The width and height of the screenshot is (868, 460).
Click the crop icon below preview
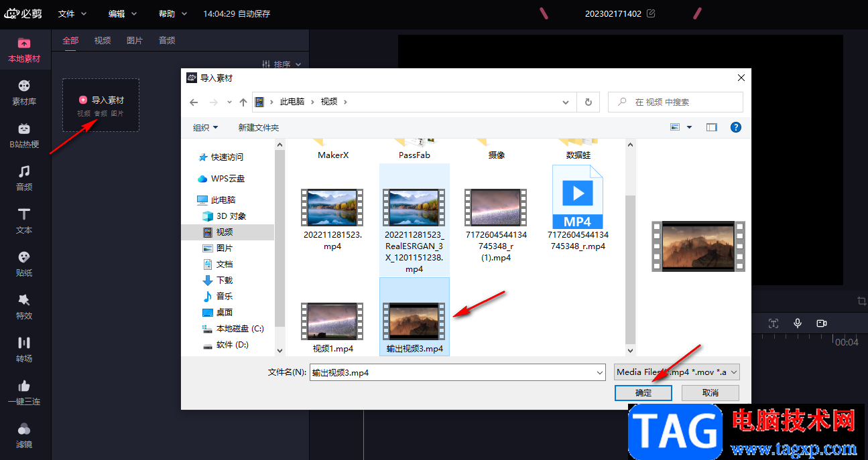coord(862,301)
